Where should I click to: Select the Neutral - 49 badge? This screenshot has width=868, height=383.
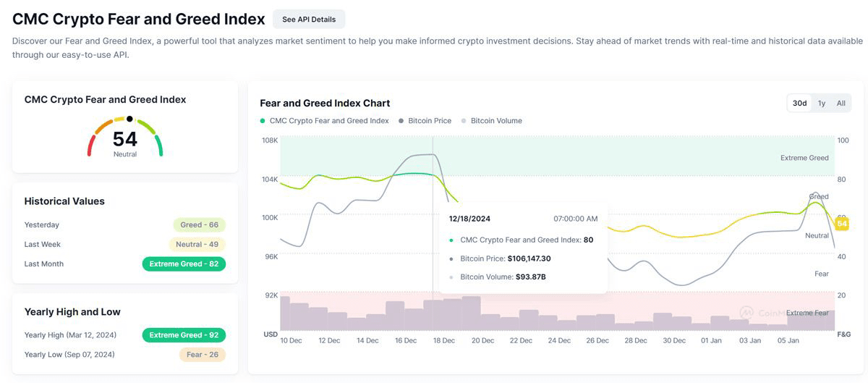pos(197,244)
